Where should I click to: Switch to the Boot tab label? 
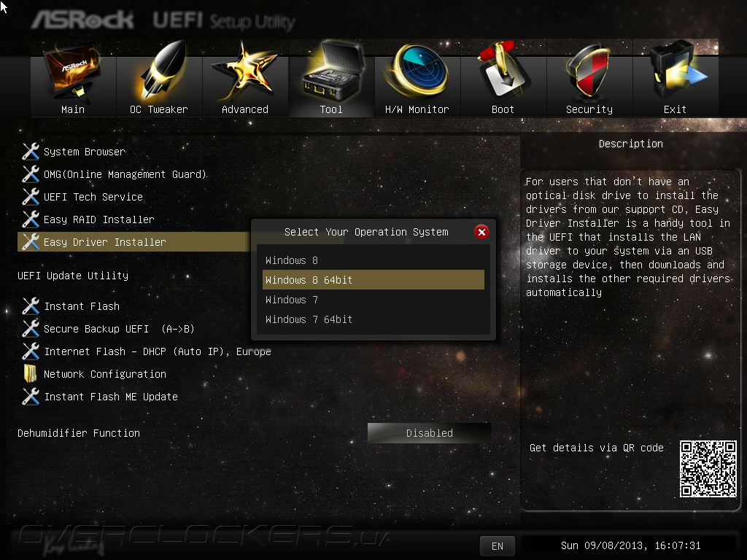coord(503,109)
